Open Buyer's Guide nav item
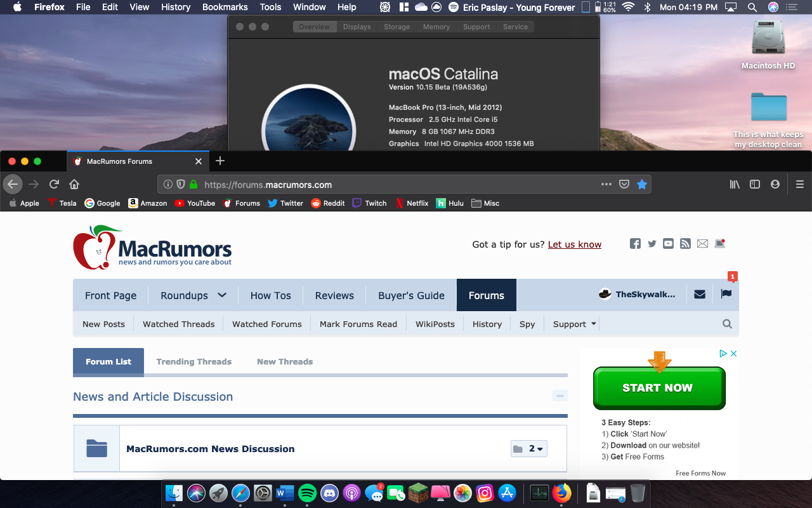The width and height of the screenshot is (812, 508). pyautogui.click(x=412, y=295)
